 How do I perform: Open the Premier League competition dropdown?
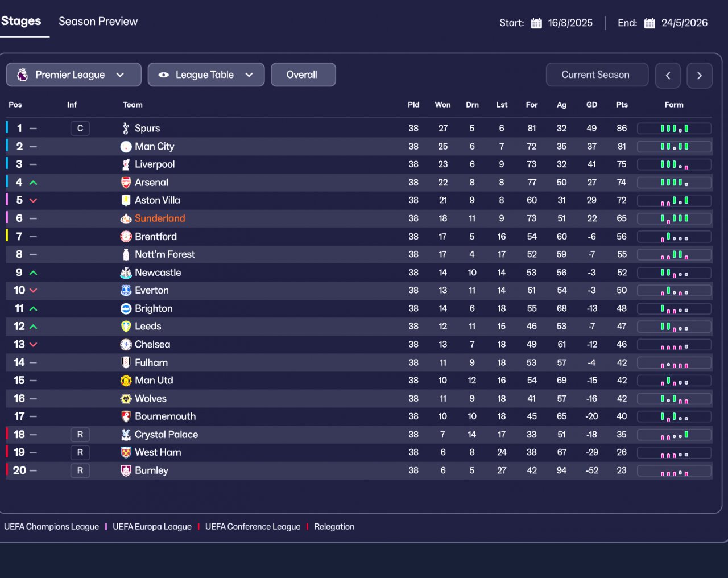[73, 75]
